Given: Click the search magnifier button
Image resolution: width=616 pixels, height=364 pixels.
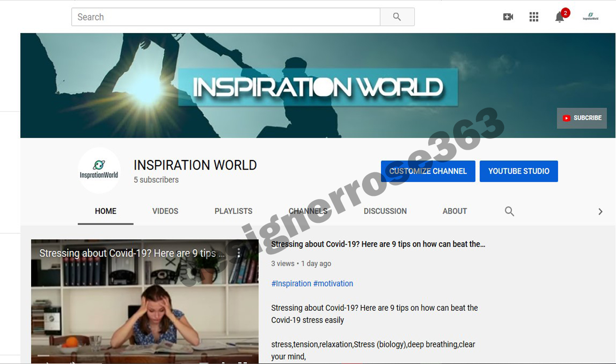Looking at the screenshot, I should (397, 17).
